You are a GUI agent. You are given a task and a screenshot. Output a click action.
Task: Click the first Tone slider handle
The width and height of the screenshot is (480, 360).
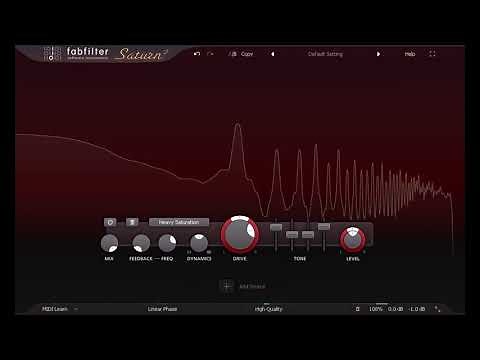[x=276, y=228]
